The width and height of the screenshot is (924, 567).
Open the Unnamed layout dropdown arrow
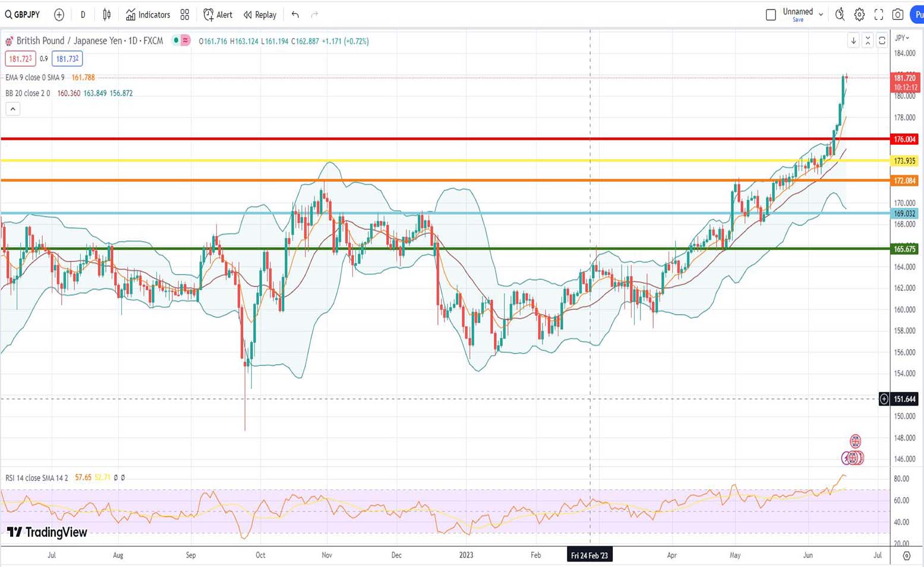pyautogui.click(x=821, y=15)
